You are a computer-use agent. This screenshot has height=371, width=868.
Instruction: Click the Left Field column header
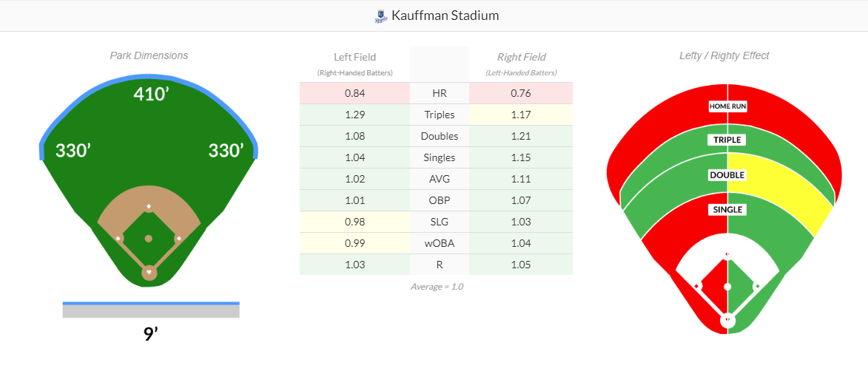click(x=354, y=57)
